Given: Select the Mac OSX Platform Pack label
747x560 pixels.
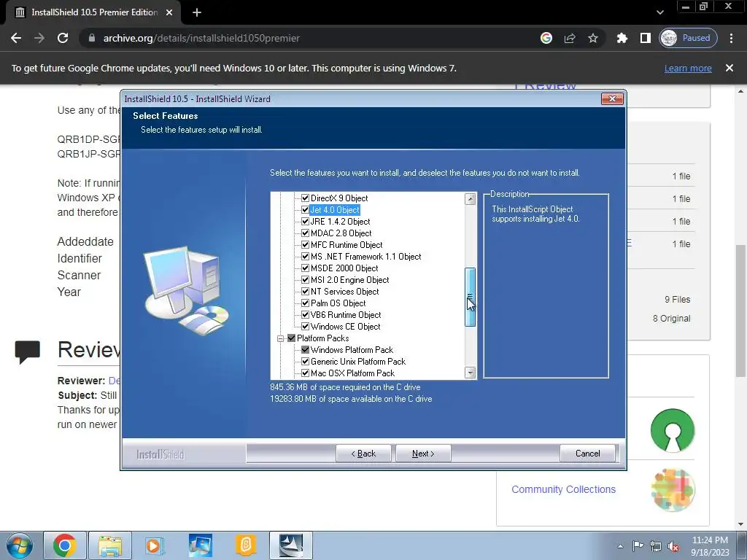Looking at the screenshot, I should click(x=352, y=373).
